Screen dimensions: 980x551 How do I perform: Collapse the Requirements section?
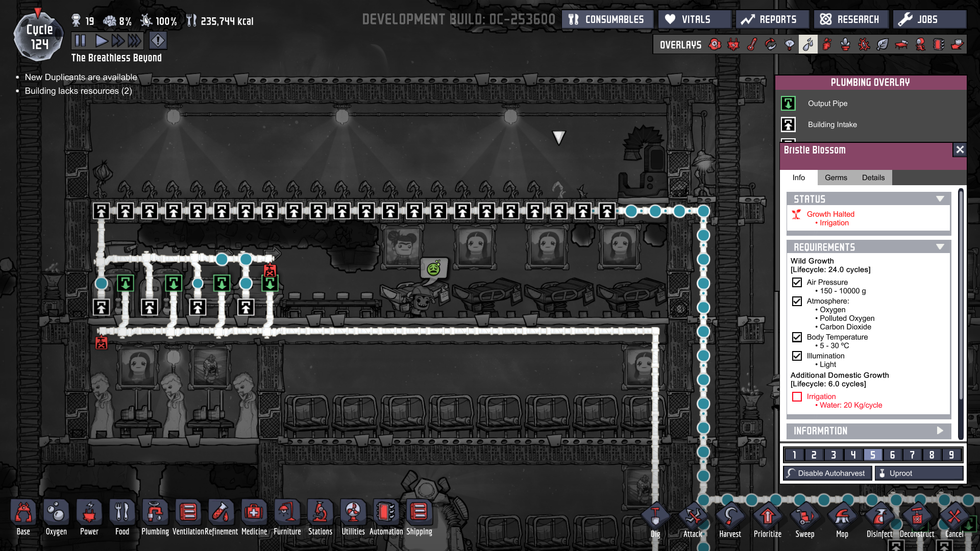(x=940, y=247)
